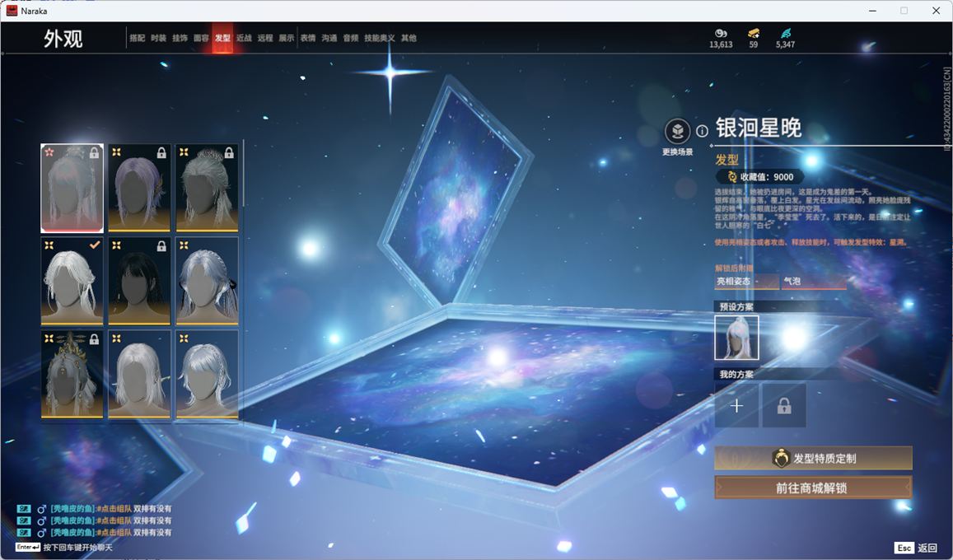Select the locked hairstyle with golden crown
The height and width of the screenshot is (560, 953).
click(x=72, y=375)
